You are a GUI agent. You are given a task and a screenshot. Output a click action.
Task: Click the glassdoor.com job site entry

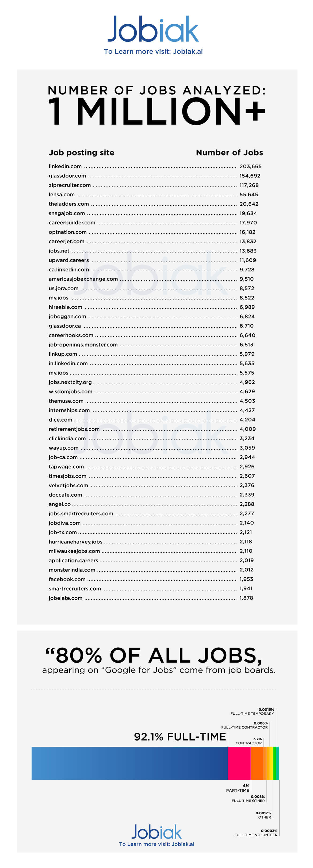67,176
